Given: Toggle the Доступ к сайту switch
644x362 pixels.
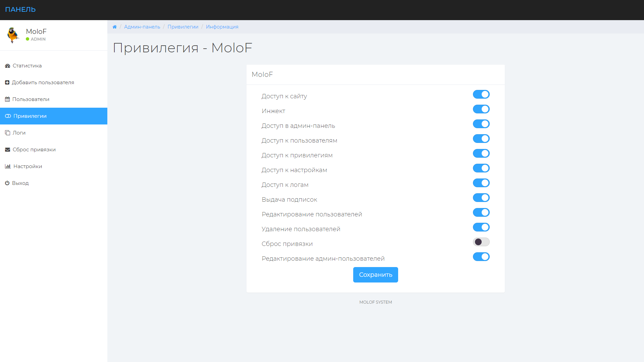Looking at the screenshot, I should click(x=481, y=94).
